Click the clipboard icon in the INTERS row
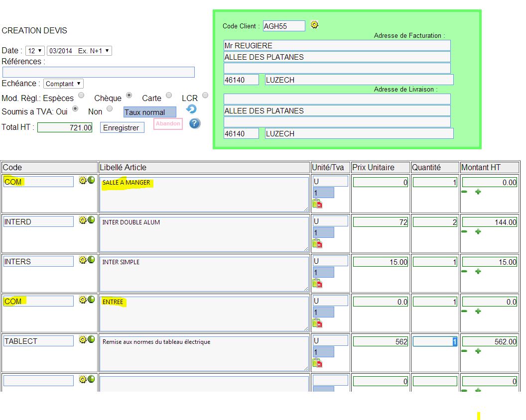Viewport: 526px width, 420px height. [x=317, y=283]
